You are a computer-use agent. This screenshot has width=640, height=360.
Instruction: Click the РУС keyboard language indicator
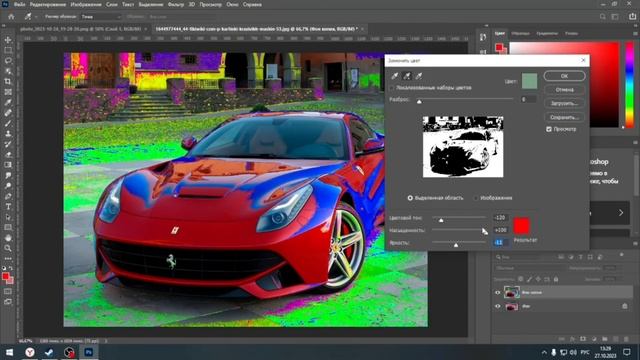pyautogui.click(x=585, y=352)
